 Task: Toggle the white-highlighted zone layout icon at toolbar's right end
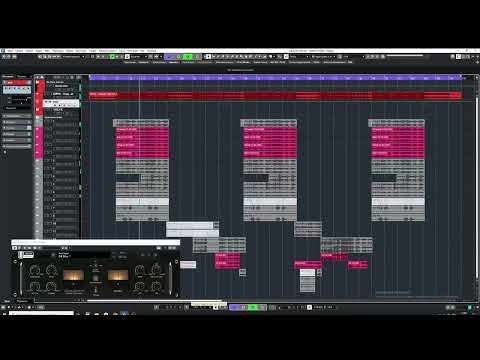click(458, 57)
